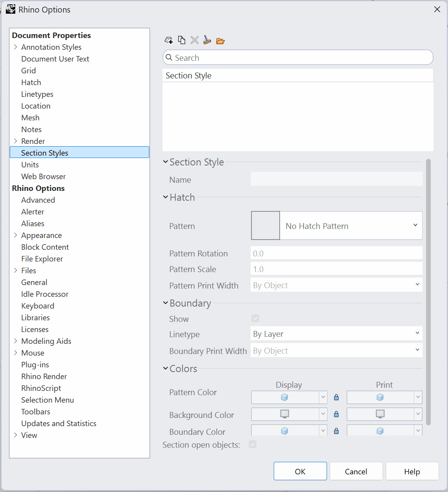Select the Units page
448x492 pixels.
pyautogui.click(x=30, y=165)
